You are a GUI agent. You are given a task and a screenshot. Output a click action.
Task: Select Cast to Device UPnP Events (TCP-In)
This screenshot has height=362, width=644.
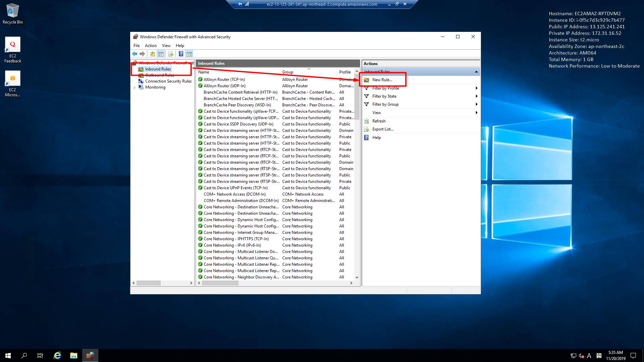pyautogui.click(x=236, y=188)
